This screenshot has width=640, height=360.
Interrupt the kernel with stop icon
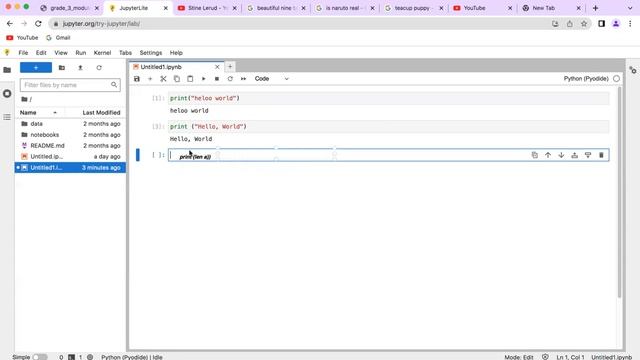tap(217, 79)
